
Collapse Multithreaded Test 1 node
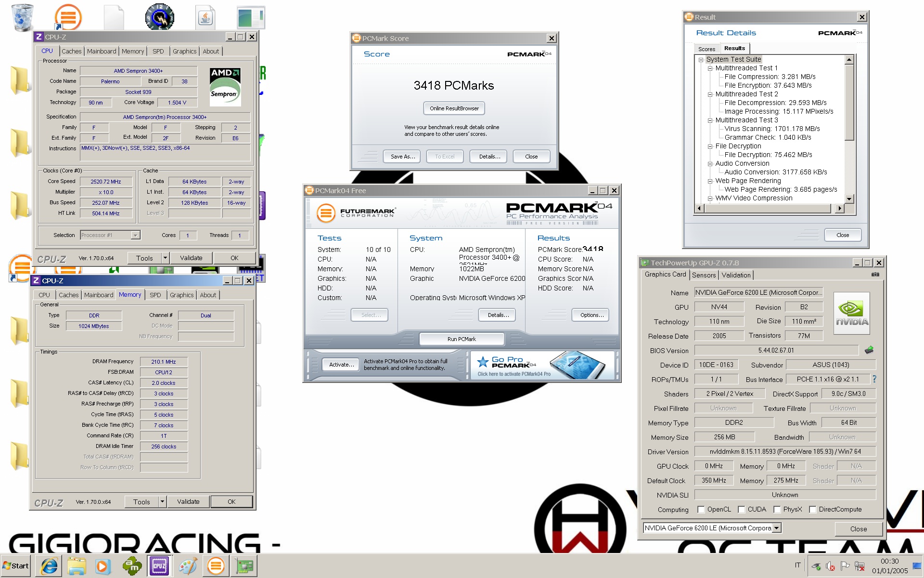pyautogui.click(x=710, y=68)
